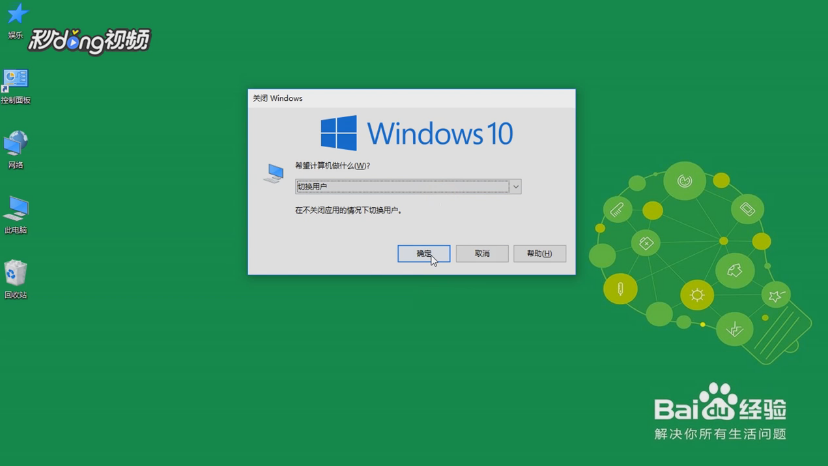This screenshot has width=828, height=466.
Task: Click the 在不关闭应用的情况下切换用户 description text
Action: point(349,210)
